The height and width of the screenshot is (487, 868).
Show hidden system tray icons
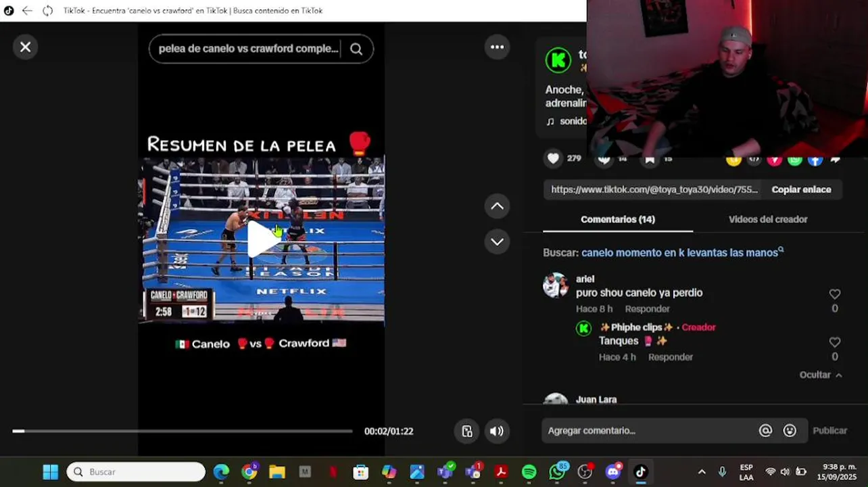[702, 471]
